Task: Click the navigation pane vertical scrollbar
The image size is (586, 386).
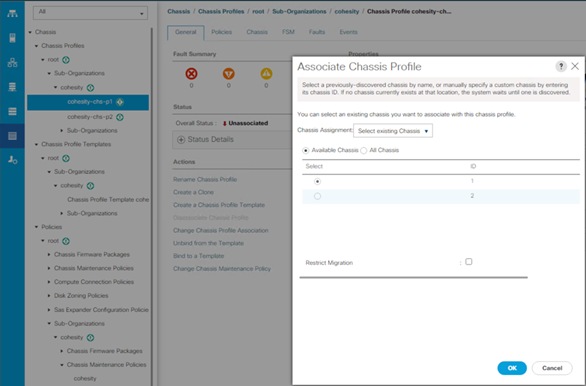Action: coord(152,206)
